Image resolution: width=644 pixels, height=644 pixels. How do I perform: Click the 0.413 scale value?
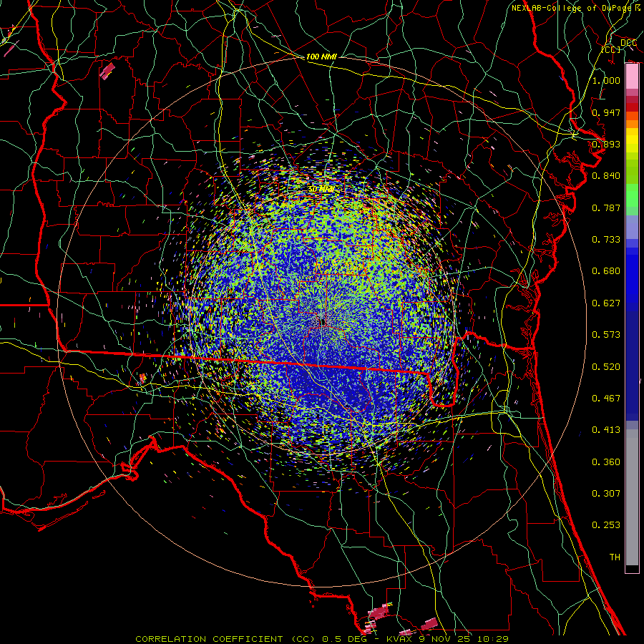coord(606,430)
